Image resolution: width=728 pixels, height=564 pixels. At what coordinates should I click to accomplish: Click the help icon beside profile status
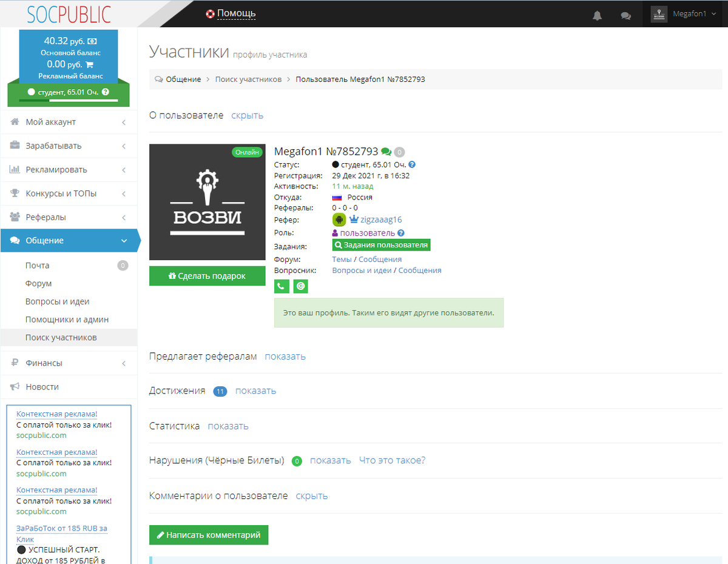pos(412,164)
